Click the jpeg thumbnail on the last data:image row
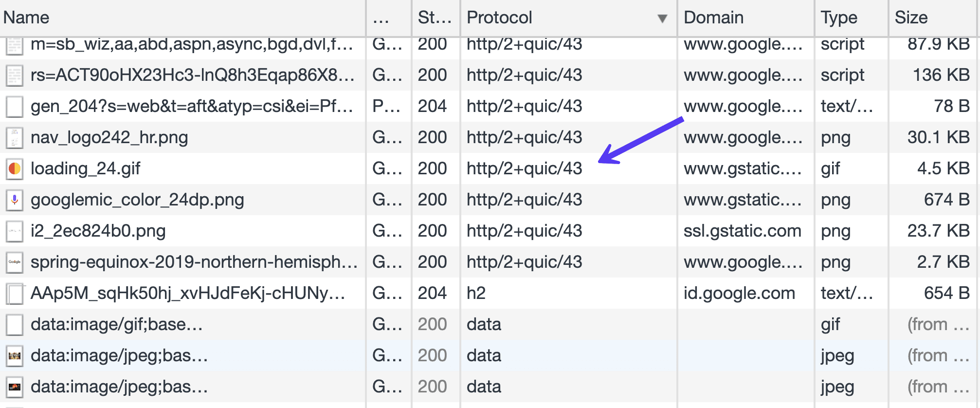 click(x=14, y=387)
